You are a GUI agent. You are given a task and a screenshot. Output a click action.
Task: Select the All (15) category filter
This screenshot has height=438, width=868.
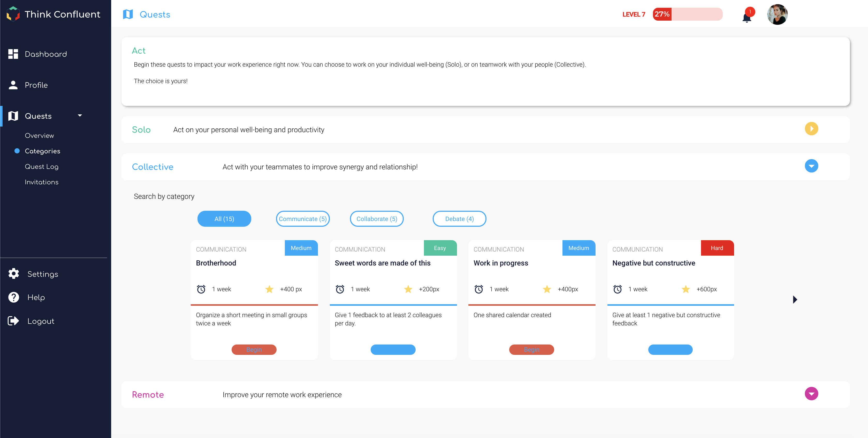click(x=224, y=219)
